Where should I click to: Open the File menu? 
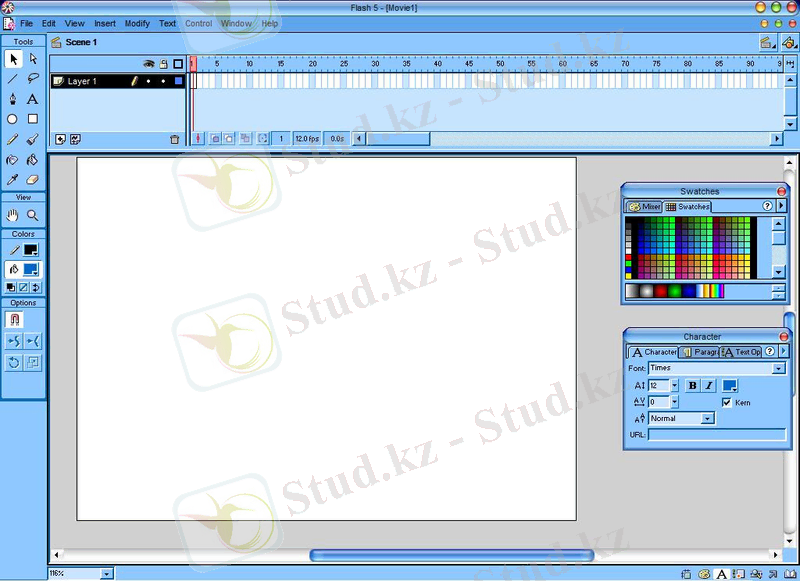point(27,23)
